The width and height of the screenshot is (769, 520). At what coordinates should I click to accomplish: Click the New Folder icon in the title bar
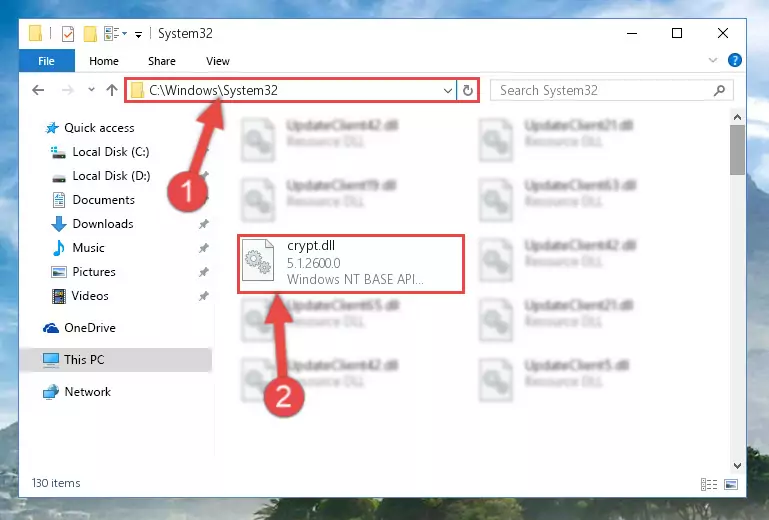90,33
